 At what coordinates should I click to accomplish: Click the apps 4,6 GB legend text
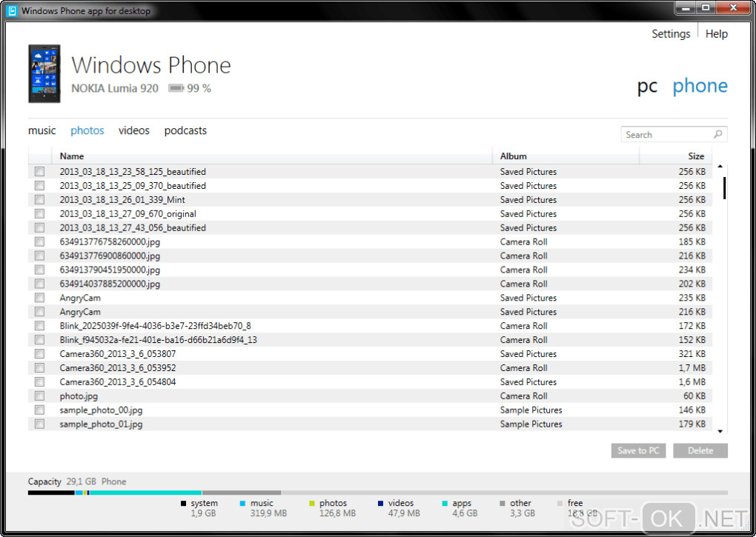(x=465, y=508)
